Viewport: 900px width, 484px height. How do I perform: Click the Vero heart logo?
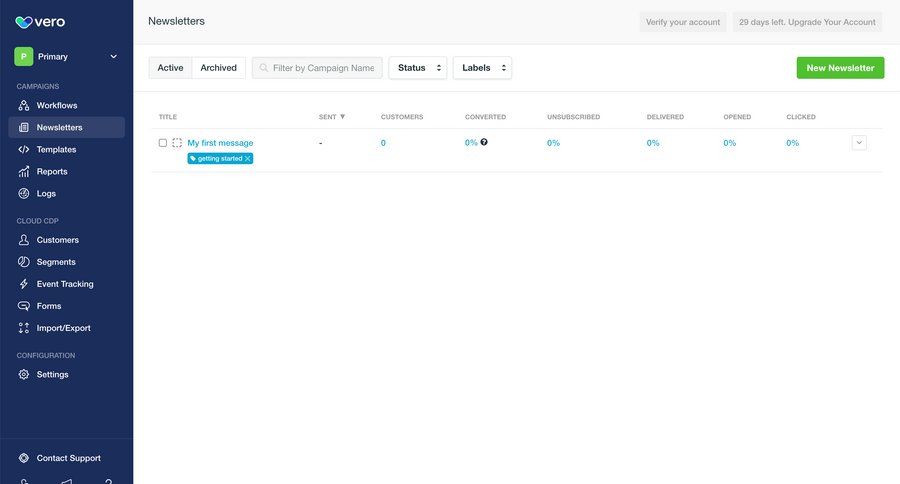pos(24,22)
